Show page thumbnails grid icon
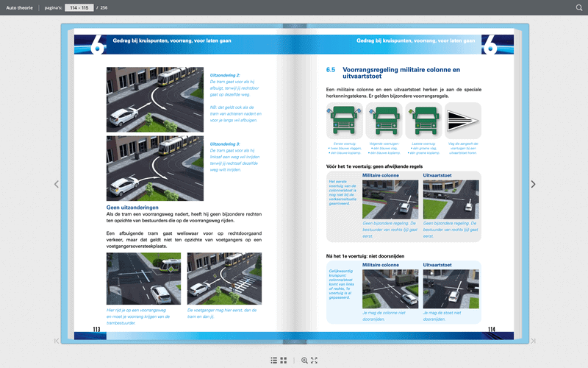Image resolution: width=588 pixels, height=368 pixels. pyautogui.click(x=284, y=361)
